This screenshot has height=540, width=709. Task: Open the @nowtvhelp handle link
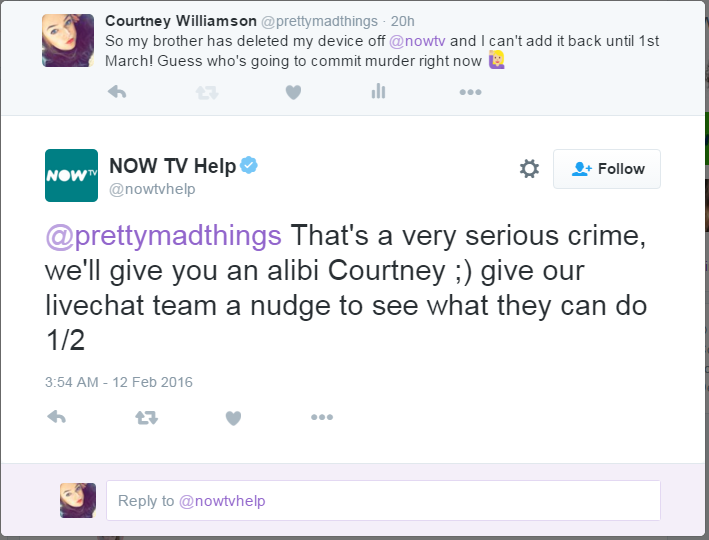[152, 189]
